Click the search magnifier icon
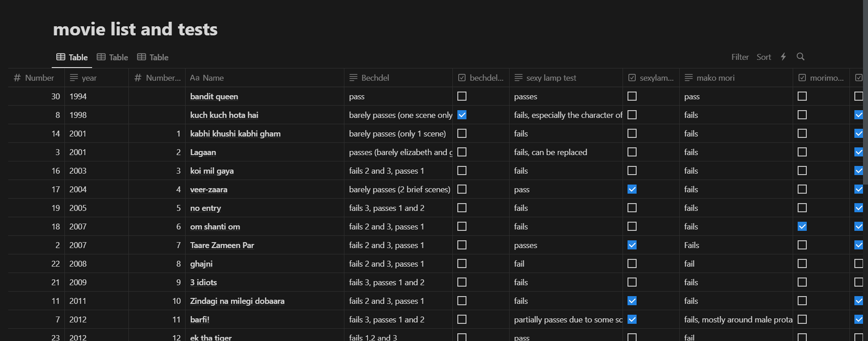Viewport: 868px width, 341px height. tap(800, 57)
